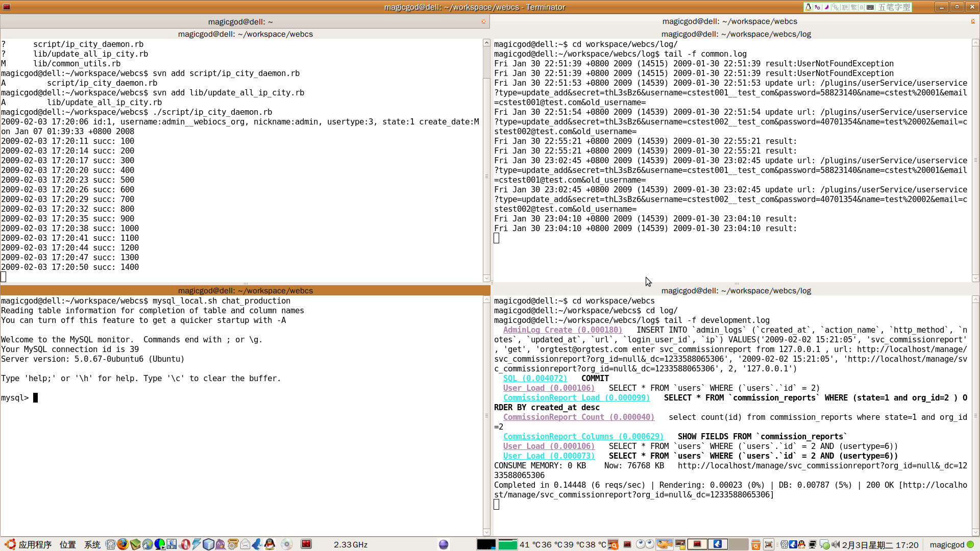980x551 pixels.
Task: Click the Tux penguin icon in input bar
Action: (808, 7)
